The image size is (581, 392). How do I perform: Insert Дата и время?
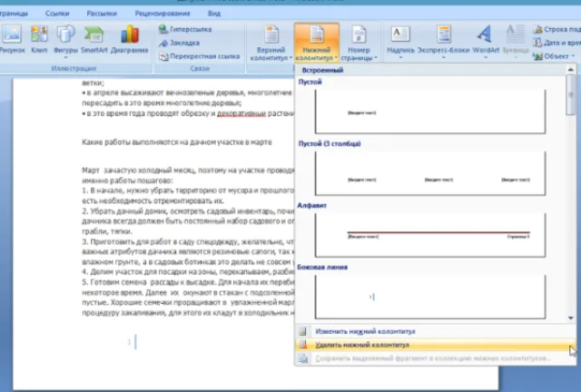pyautogui.click(x=556, y=43)
